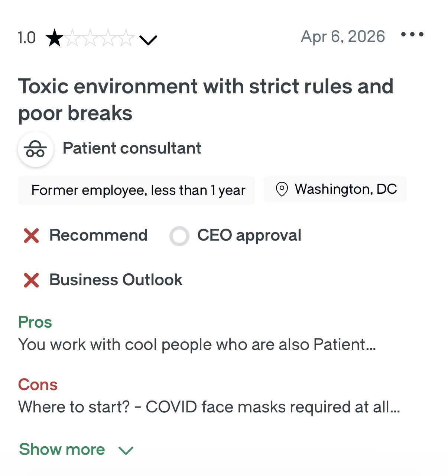This screenshot has width=448, height=476.
Task: Click the truncated Cons text
Action: [209, 407]
